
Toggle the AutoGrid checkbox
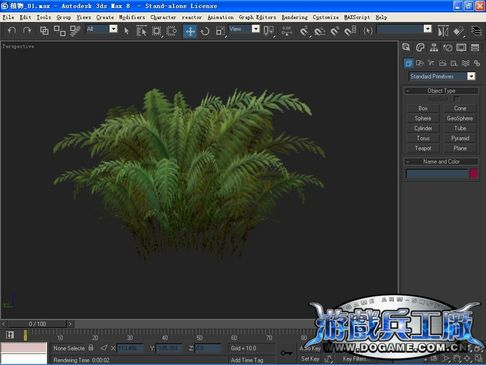(x=457, y=99)
